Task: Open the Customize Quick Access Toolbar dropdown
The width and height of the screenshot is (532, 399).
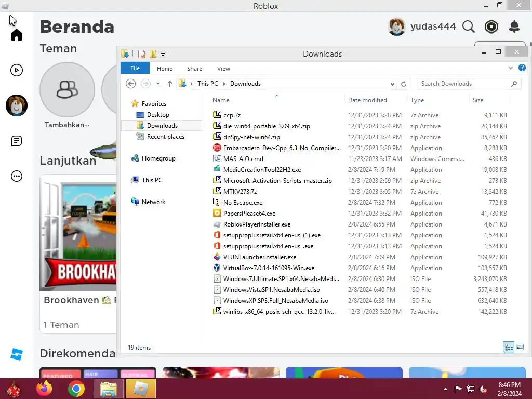Action: 163,54
